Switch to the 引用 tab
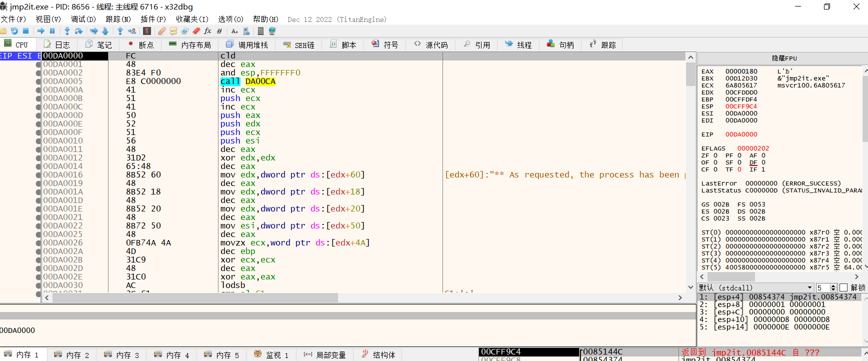This screenshot has height=361, width=868. click(x=476, y=44)
